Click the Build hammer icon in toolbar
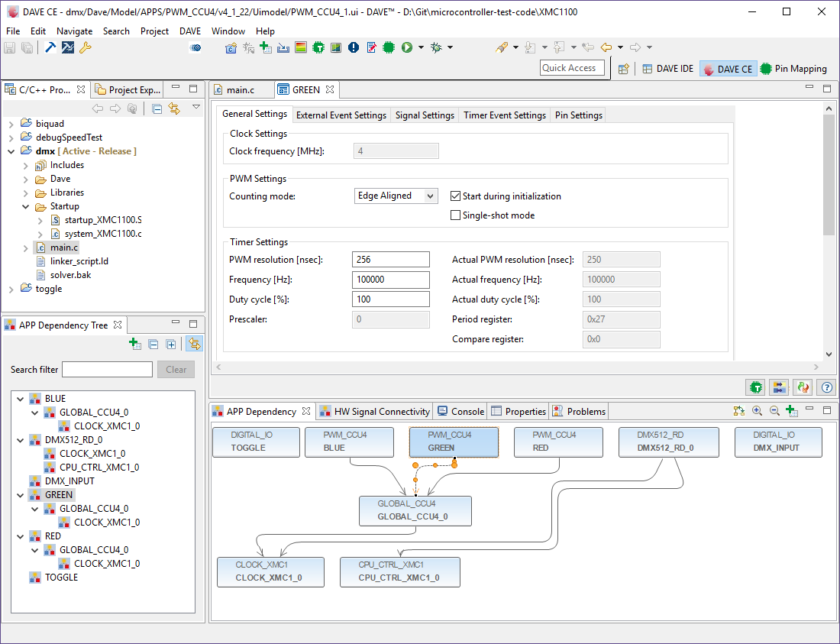This screenshot has width=840, height=644. 50,47
